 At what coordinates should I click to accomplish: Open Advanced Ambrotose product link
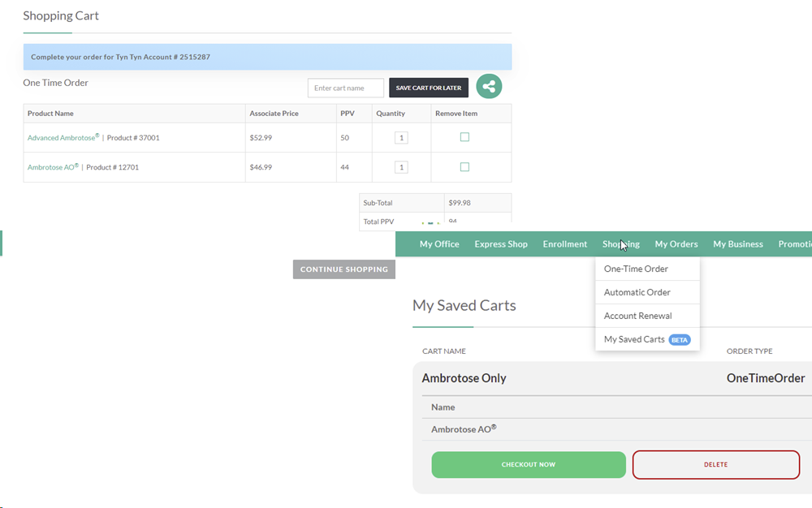pos(63,138)
